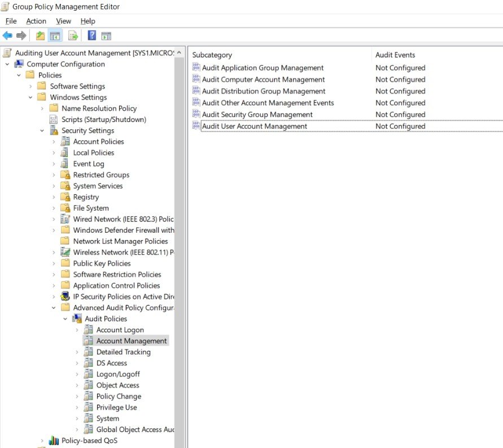Viewport: 503px width, 448px height.
Task: Open the File menu
Action: [x=11, y=21]
